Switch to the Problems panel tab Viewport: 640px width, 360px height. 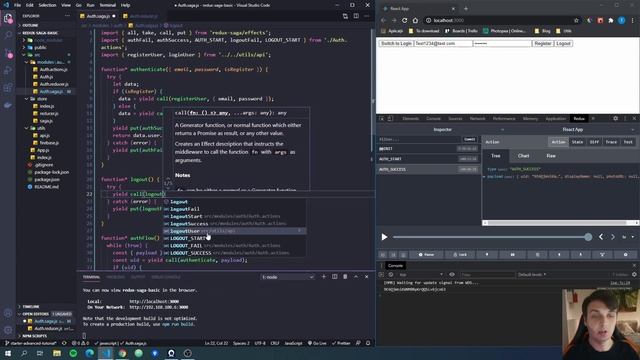(115, 277)
